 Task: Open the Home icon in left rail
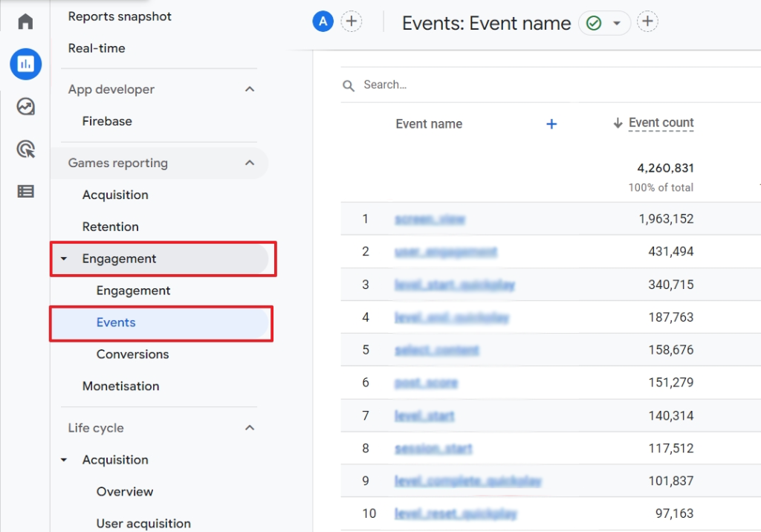point(25,22)
